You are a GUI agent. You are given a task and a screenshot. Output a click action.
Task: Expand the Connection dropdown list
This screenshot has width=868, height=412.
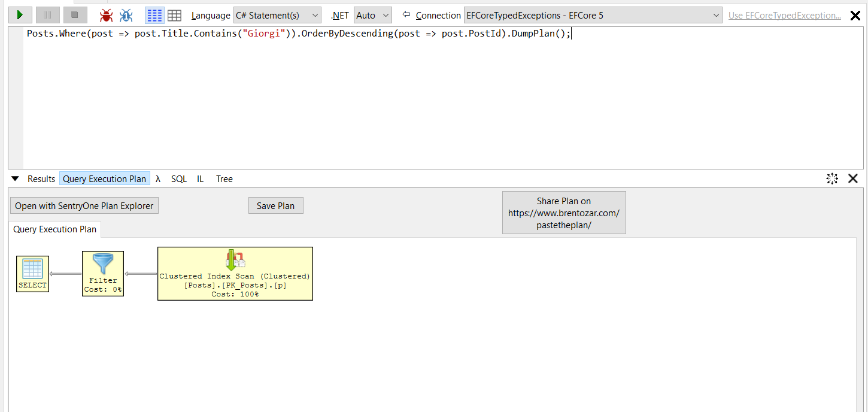coord(593,16)
